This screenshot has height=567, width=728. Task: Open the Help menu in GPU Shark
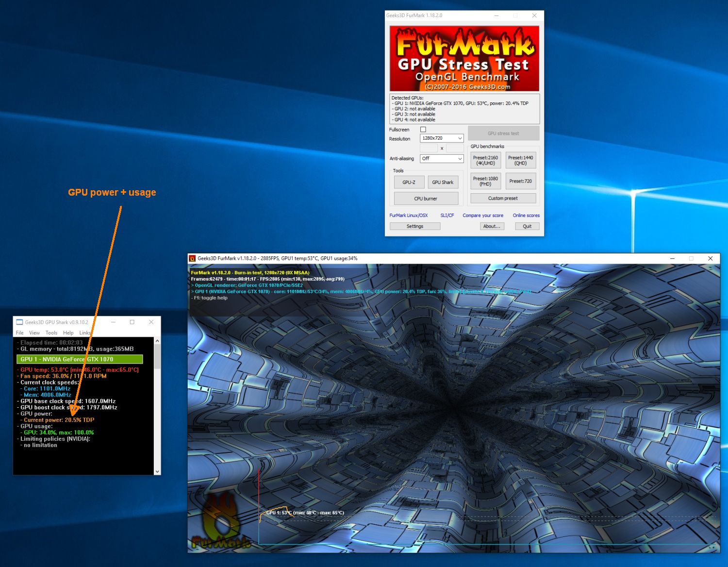coord(68,333)
